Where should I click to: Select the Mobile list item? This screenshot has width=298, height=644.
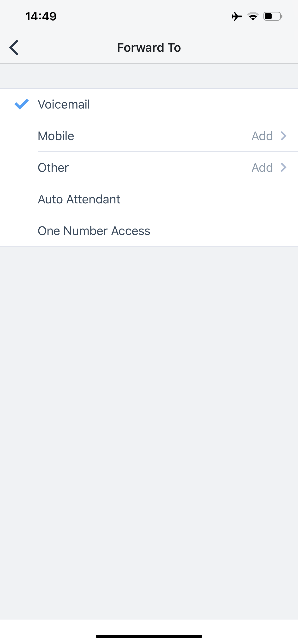click(149, 136)
